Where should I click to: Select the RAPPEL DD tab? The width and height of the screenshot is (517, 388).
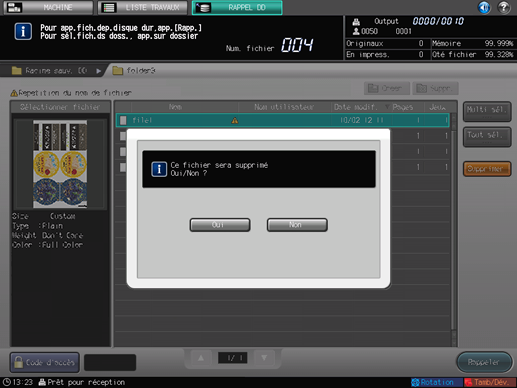[237, 7]
